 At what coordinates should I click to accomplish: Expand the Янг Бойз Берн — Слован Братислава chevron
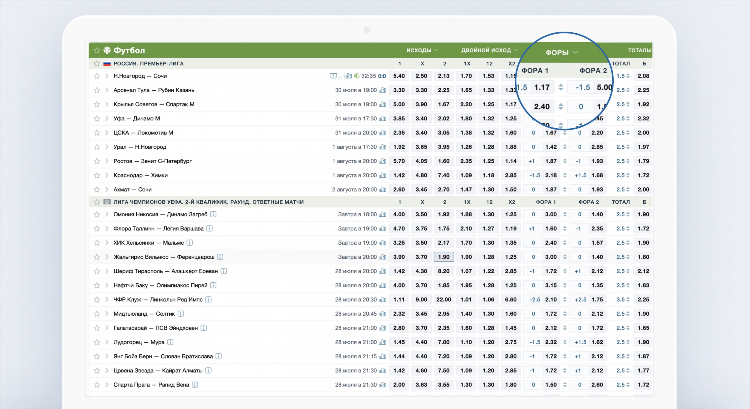point(107,356)
